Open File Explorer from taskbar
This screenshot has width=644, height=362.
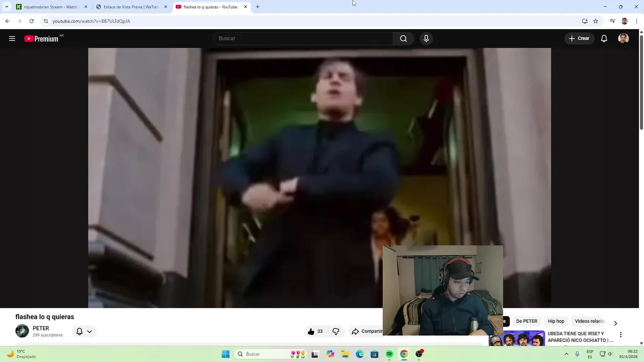pos(345,354)
